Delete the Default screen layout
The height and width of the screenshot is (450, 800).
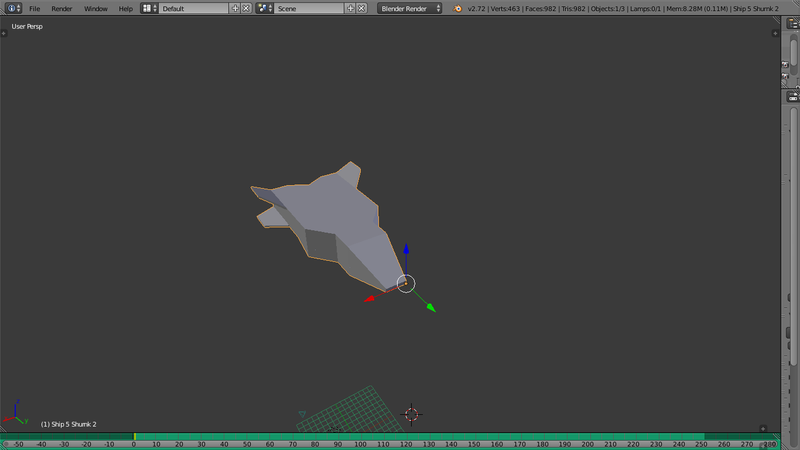click(x=246, y=8)
